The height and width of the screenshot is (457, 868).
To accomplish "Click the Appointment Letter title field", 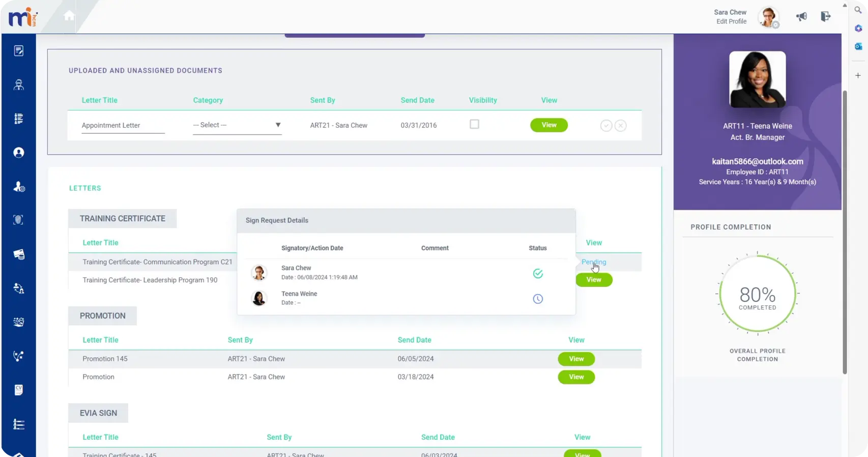I will pos(123,125).
